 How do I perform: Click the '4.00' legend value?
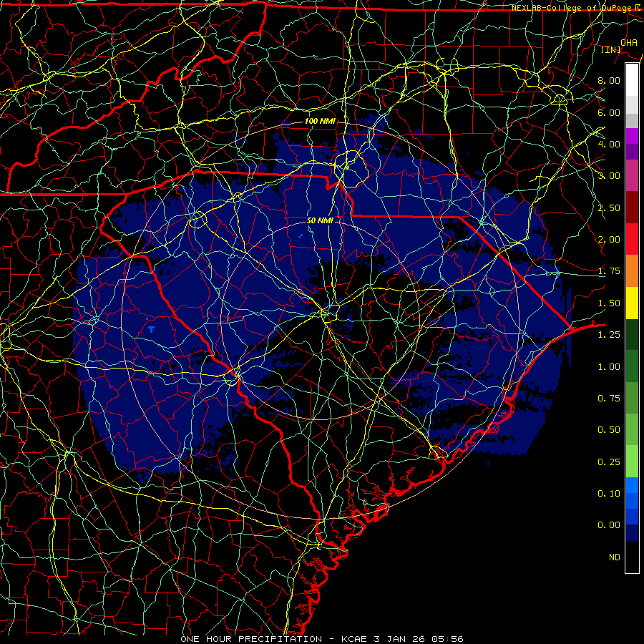click(608, 144)
